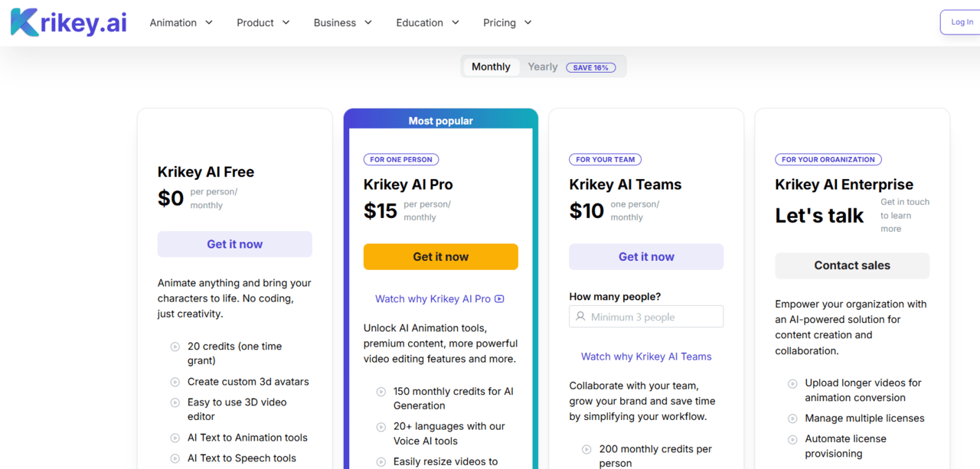The width and height of the screenshot is (980, 469).
Task: Expand the Product dropdown menu
Action: coord(263,23)
